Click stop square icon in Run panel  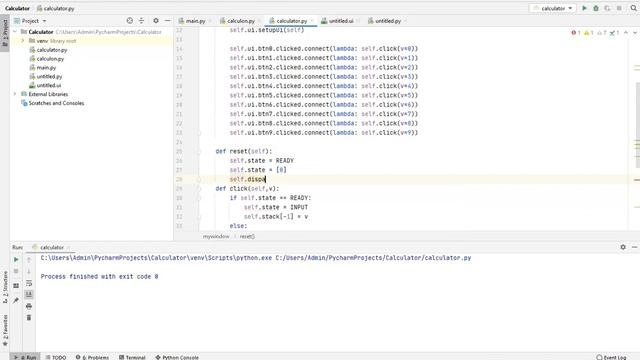point(16,271)
